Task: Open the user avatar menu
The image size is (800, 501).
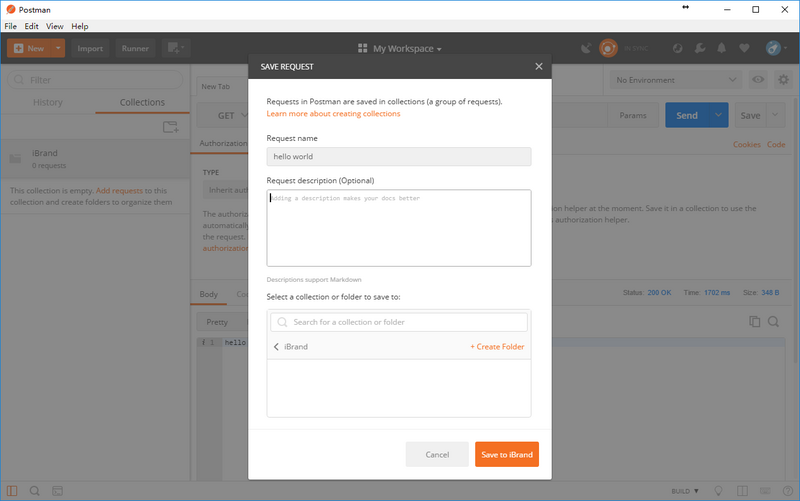Action: tap(776, 48)
